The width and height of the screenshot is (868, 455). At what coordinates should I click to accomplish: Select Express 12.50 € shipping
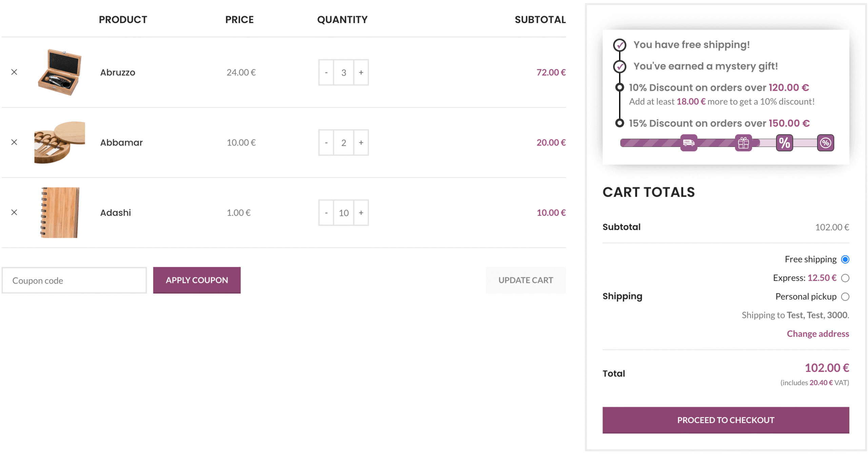(845, 278)
